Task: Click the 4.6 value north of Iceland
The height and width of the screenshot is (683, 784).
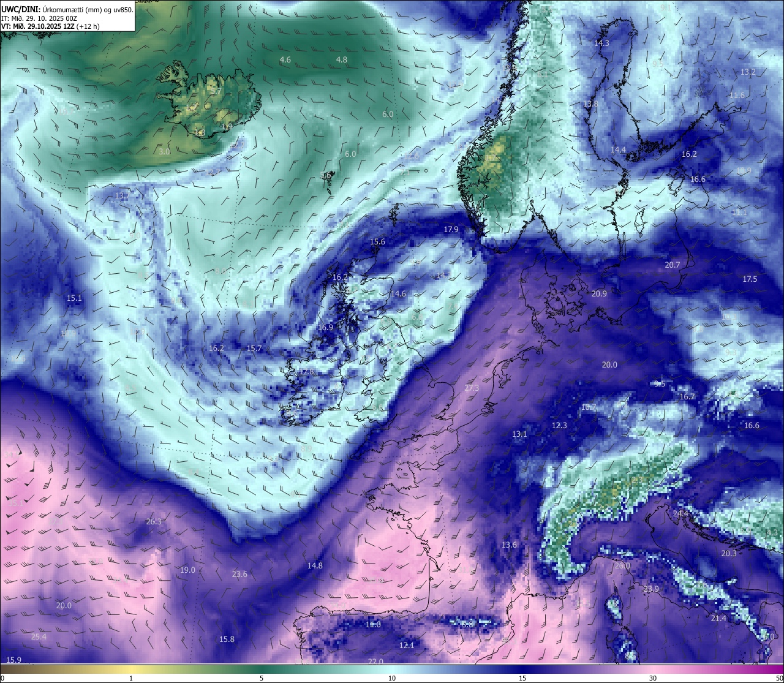Action: (x=285, y=59)
